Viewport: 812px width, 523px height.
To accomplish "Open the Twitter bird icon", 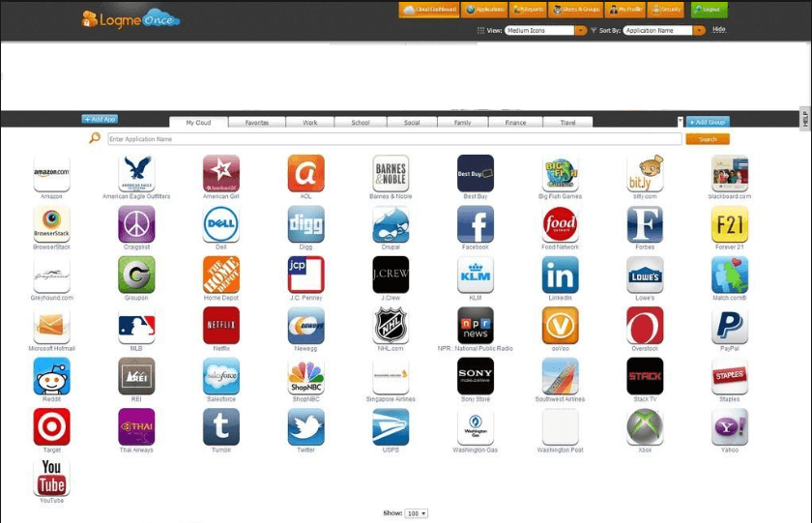I will (x=306, y=426).
